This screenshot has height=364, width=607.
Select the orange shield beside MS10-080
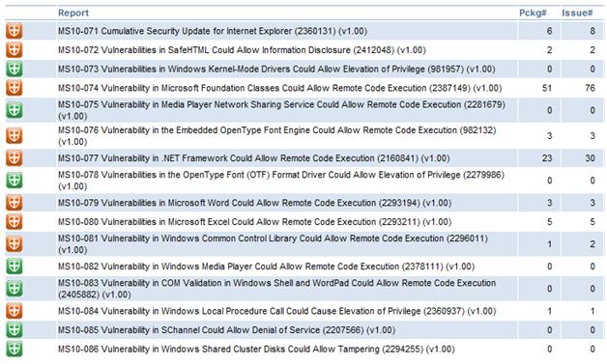14,222
